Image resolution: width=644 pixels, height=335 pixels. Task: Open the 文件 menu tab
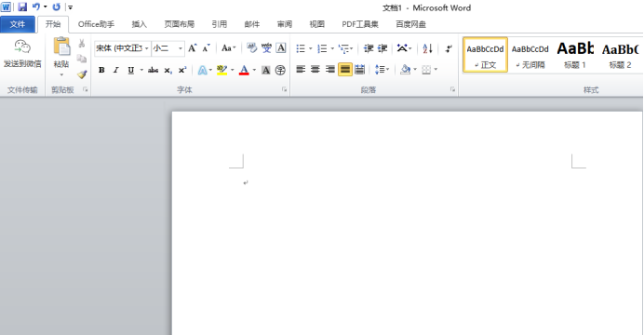click(x=18, y=24)
